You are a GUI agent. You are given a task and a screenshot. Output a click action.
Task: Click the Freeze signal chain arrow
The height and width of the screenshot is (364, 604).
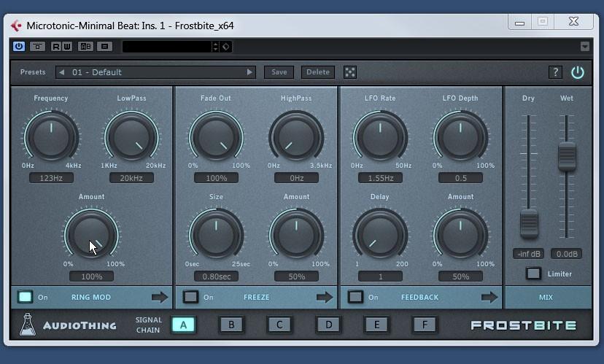point(325,297)
